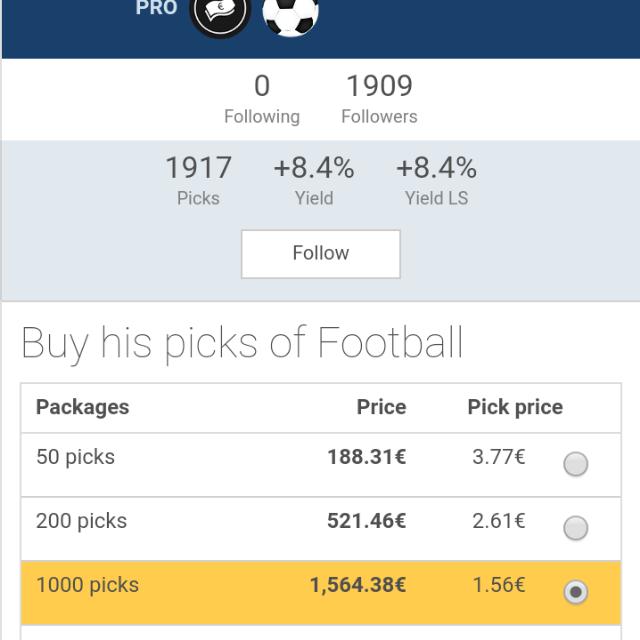Click the +8.4% Yield statistic
The width and height of the screenshot is (640, 640).
point(314,181)
